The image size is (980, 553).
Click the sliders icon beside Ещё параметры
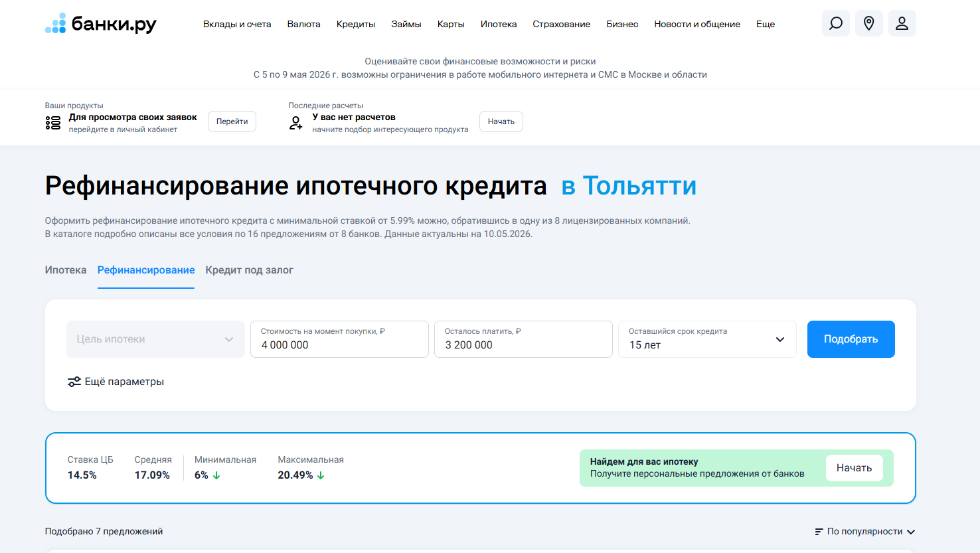[x=74, y=382]
